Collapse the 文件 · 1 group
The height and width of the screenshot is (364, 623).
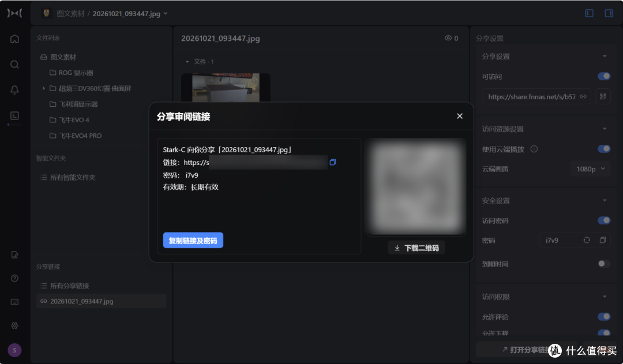tap(187, 62)
